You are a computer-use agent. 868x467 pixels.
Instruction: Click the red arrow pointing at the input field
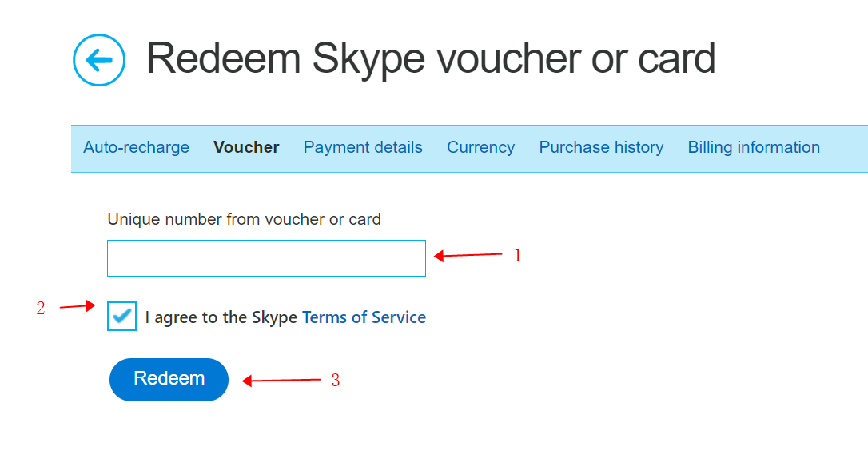point(468,256)
